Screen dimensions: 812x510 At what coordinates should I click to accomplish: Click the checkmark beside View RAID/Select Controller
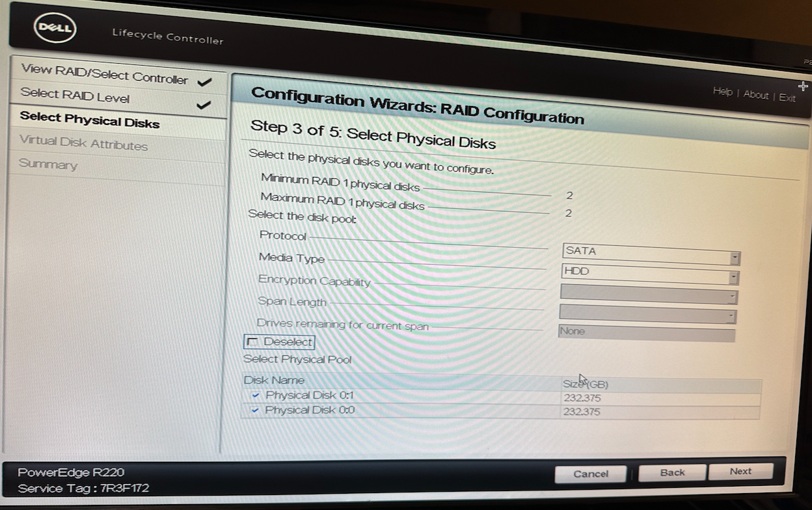[205, 82]
